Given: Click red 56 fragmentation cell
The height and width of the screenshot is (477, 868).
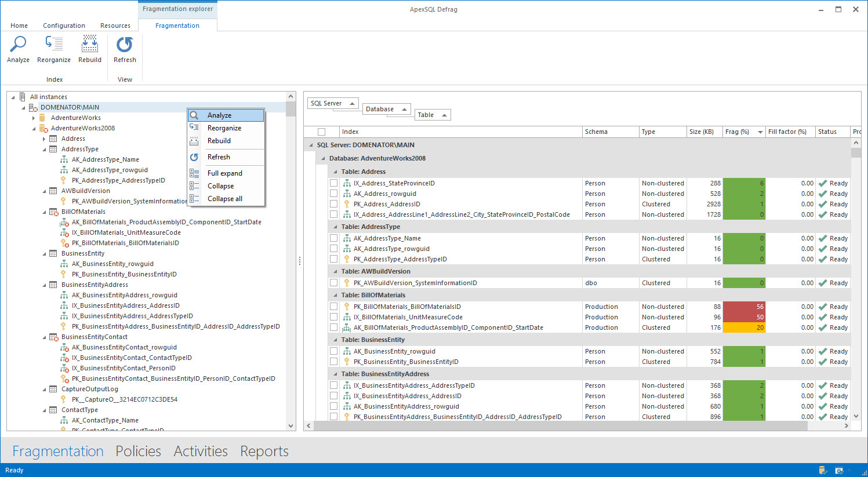Looking at the screenshot, I should click(744, 307).
